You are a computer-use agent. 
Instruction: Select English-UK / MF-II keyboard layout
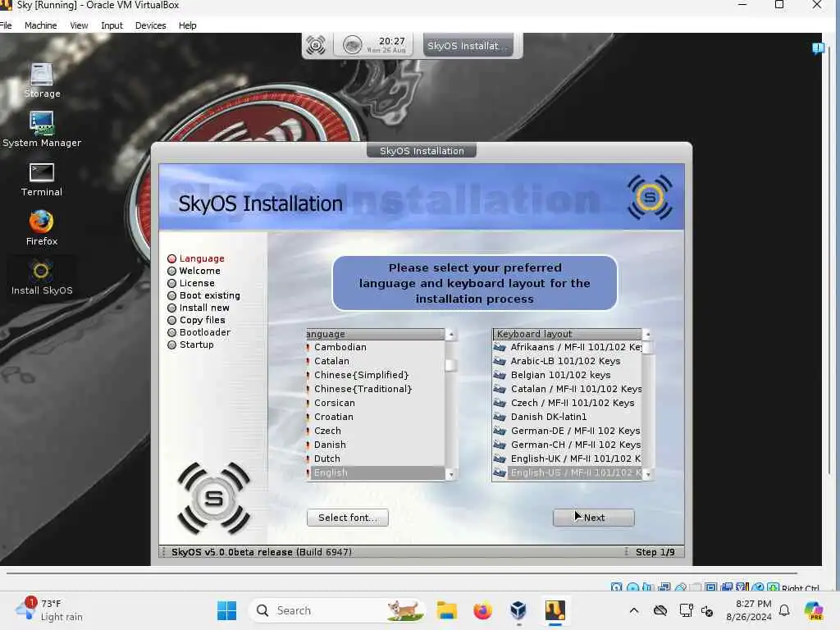(x=567, y=459)
